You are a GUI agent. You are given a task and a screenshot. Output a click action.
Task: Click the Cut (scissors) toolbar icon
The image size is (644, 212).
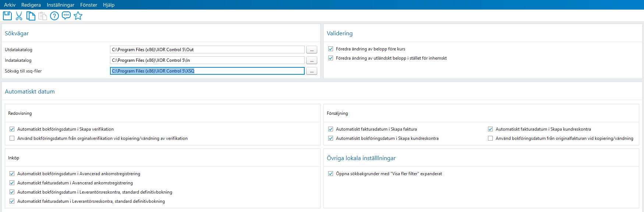(x=19, y=16)
